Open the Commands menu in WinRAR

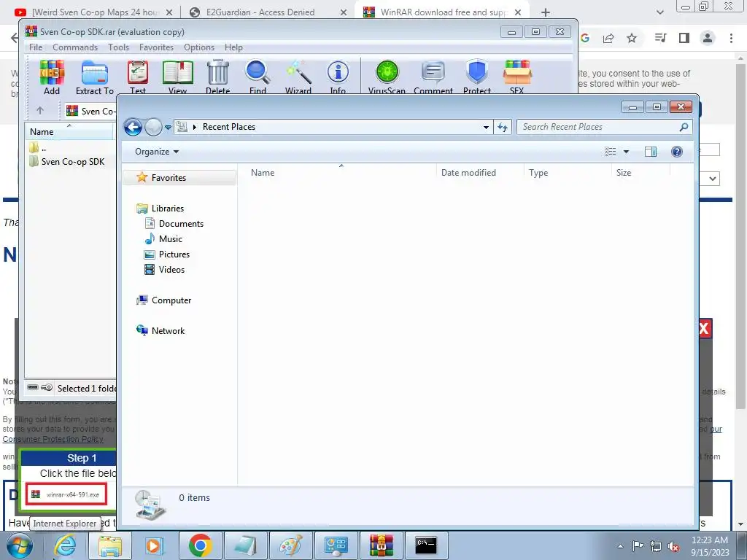click(75, 47)
